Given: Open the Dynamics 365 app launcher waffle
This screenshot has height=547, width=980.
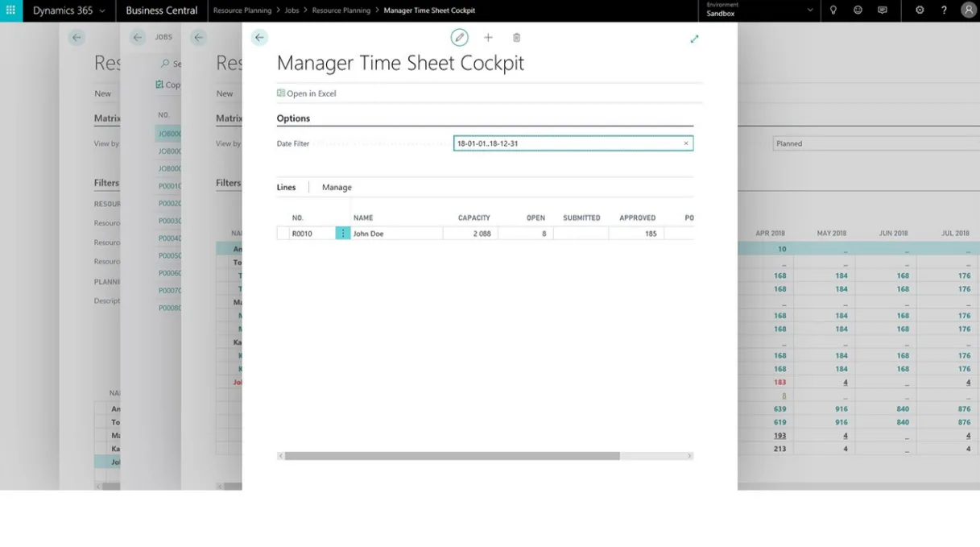Looking at the screenshot, I should [10, 10].
